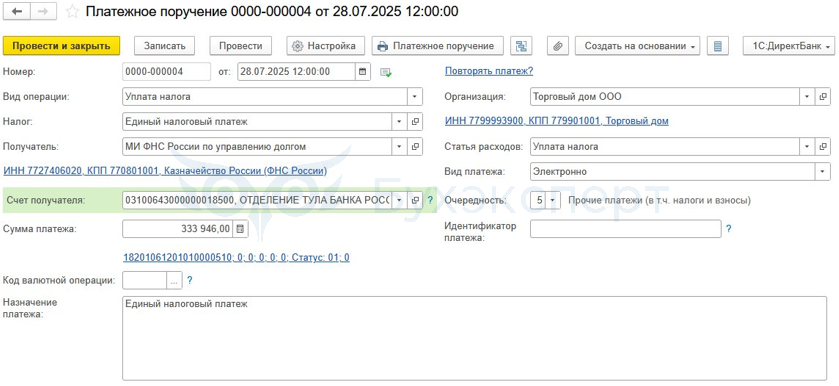Open the postings report icon next to Создать на основании
839x386 pixels.
[x=718, y=46]
